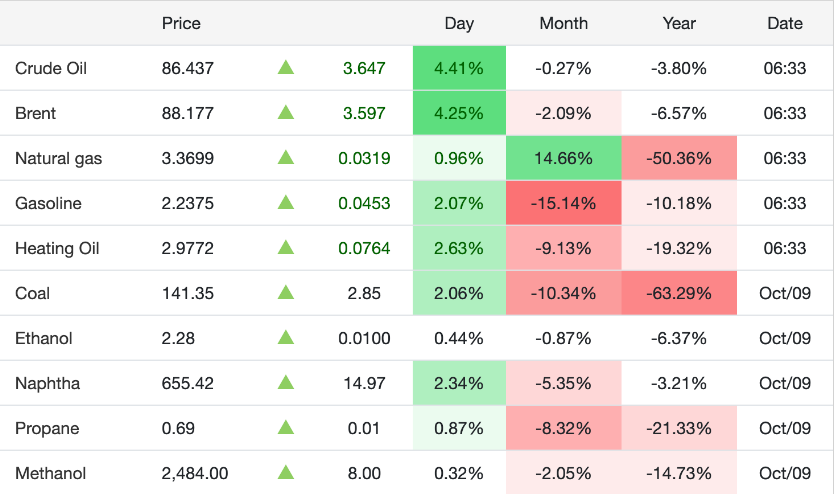Image resolution: width=834 pixels, height=494 pixels.
Task: Open the Propane commodity link
Action: click(46, 429)
